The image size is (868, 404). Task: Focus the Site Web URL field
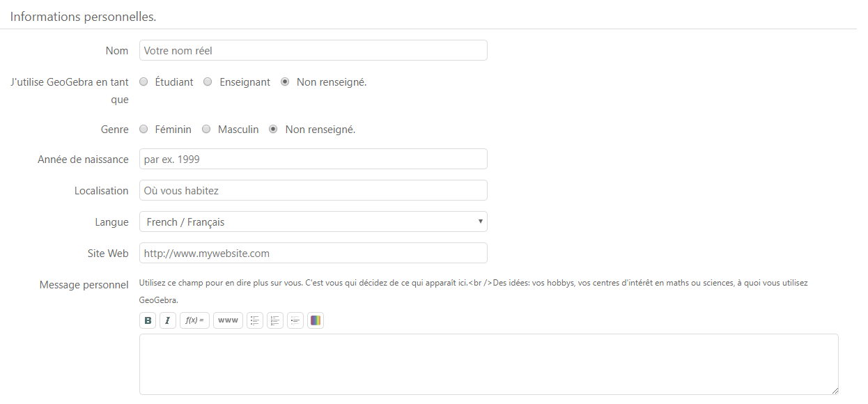313,253
